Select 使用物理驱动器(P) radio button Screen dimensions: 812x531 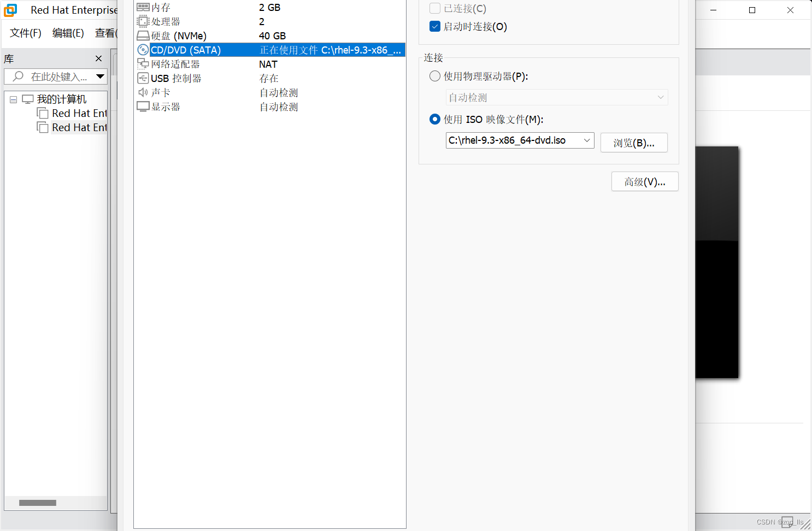tap(435, 76)
